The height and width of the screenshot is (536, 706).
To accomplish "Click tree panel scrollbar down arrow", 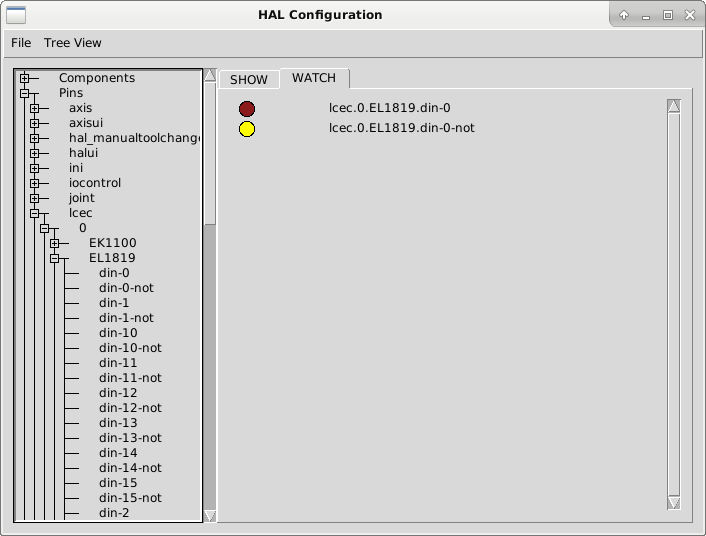I will pyautogui.click(x=210, y=516).
